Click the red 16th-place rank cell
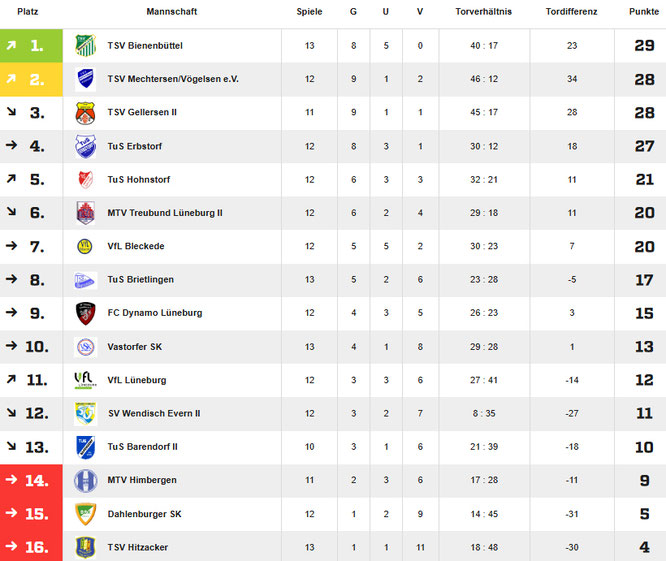This screenshot has height=561, width=666. click(x=31, y=547)
